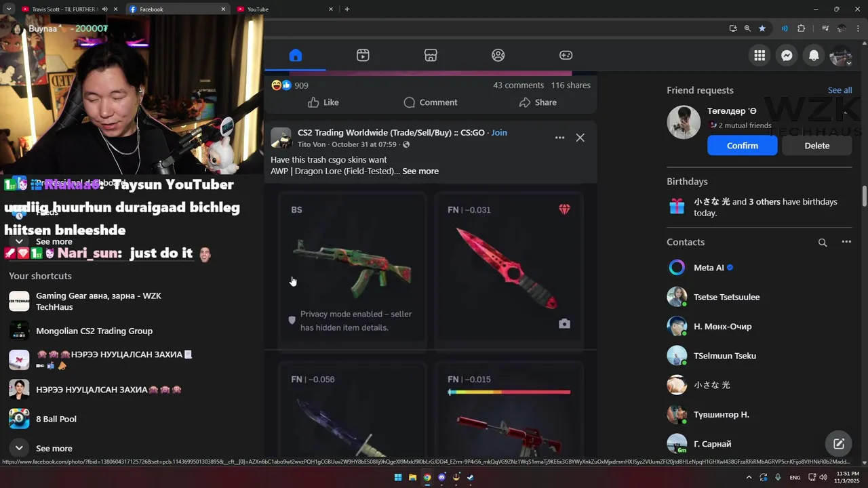Viewport: 868px width, 488px height.
Task: Like the post with 909 reactions
Action: point(323,102)
